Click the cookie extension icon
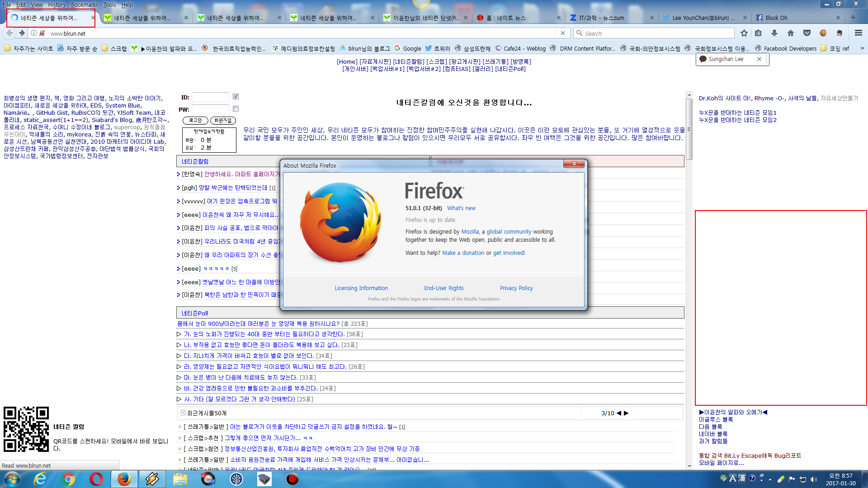Screen dimensions: 868x488 tap(823, 33)
